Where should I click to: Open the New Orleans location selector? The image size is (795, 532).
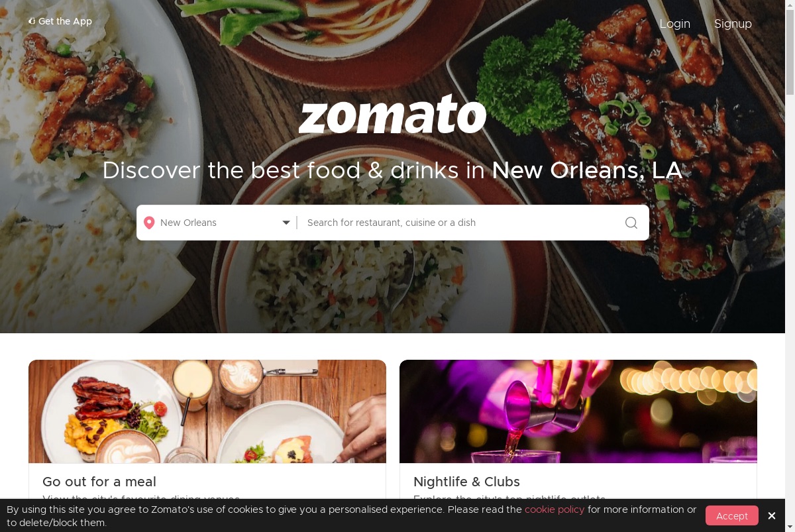(217, 223)
